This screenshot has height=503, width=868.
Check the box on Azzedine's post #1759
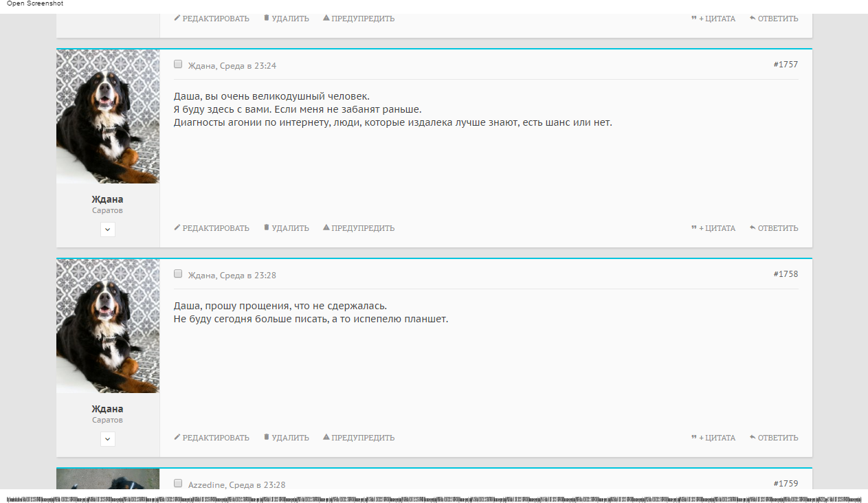pyautogui.click(x=178, y=484)
